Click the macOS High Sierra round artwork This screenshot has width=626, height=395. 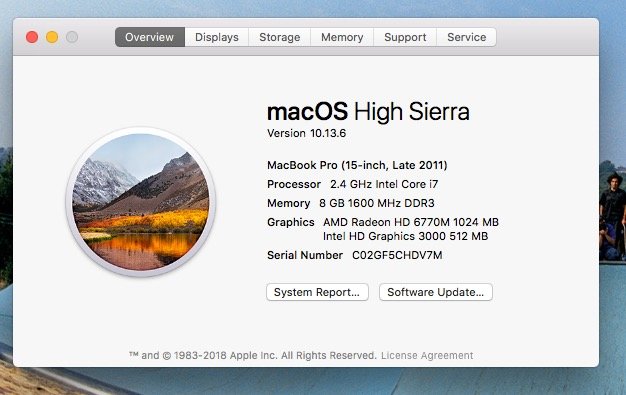pyautogui.click(x=141, y=202)
